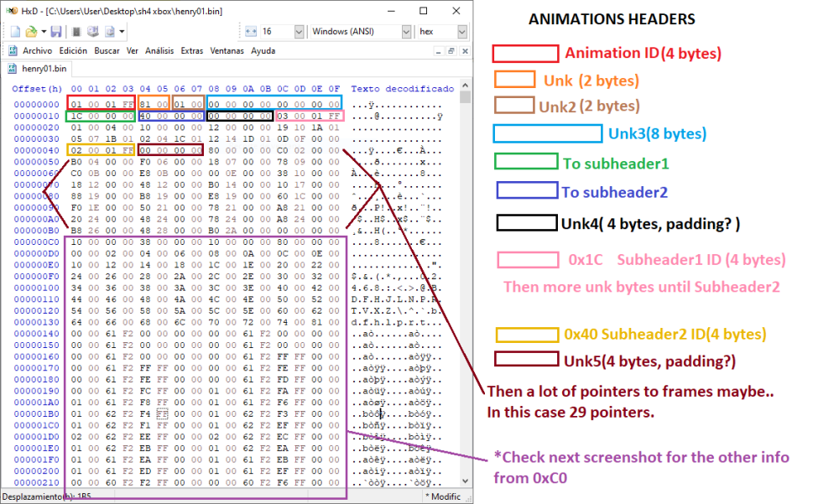Restore the inner document window size

[x=451, y=50]
